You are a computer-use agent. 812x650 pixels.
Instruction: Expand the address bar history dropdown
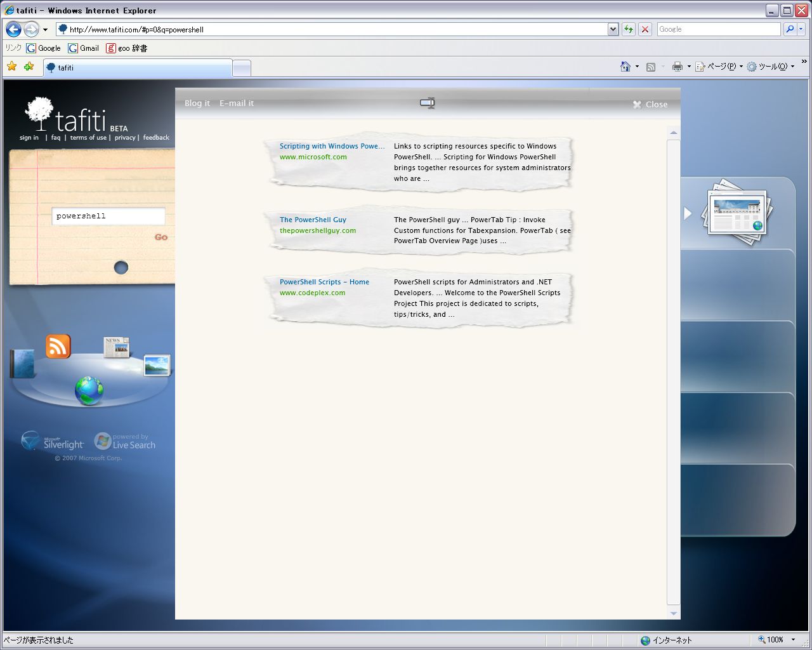613,29
